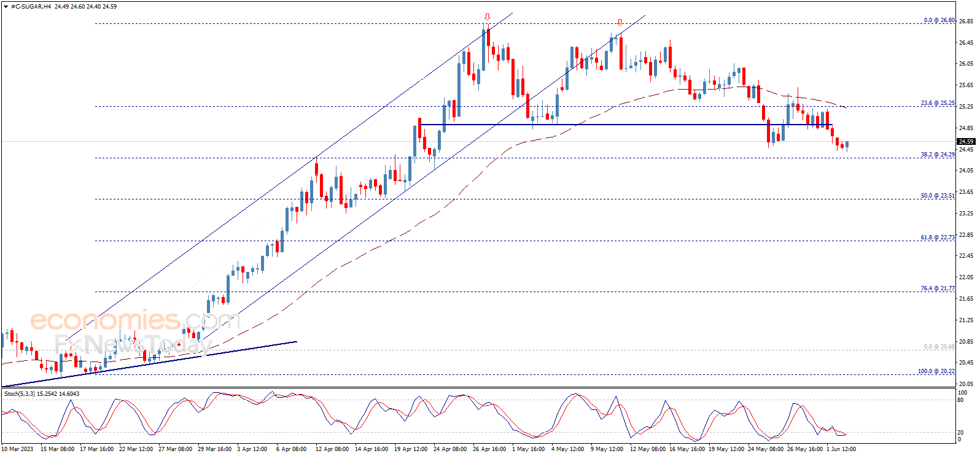Click the 26 Apr 16:00 time label
This screenshot has height=456, width=980.
point(489,449)
